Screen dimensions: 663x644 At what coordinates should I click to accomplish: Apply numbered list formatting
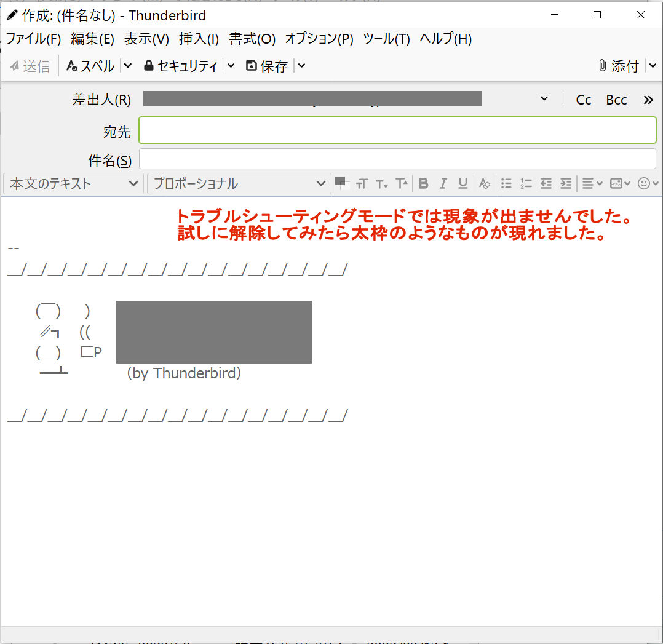coord(526,183)
